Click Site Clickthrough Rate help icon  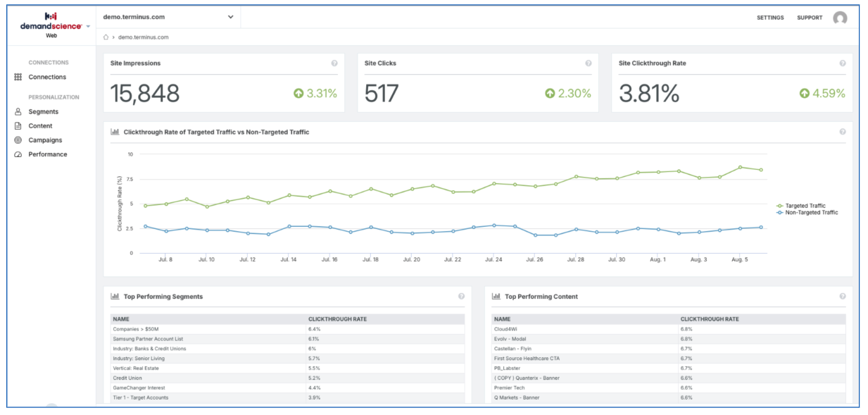(x=843, y=63)
